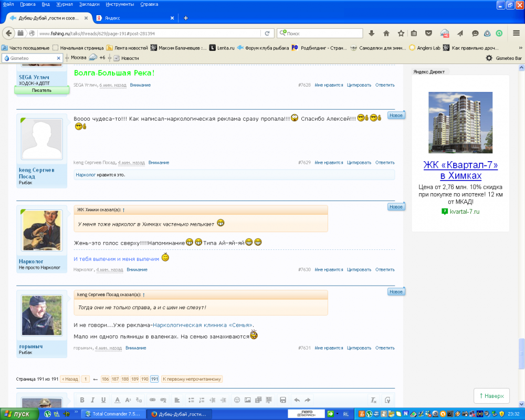This screenshot has height=420, width=525.
Task: Toggle bold formatting in the reply editor
Action: click(x=82, y=400)
